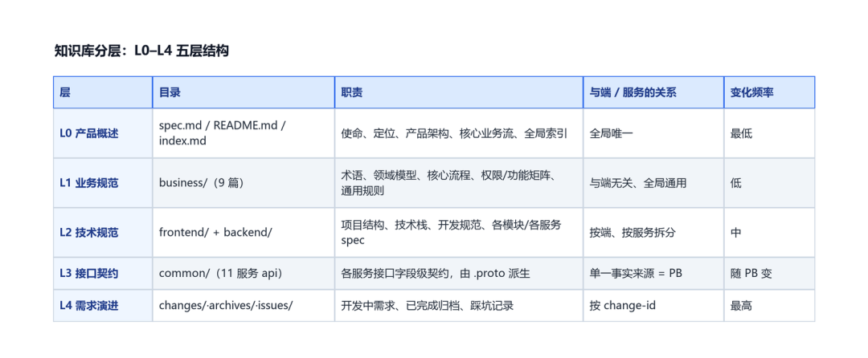Screen dimensions: 868x358
Task: Click the '层' column header
Action: [103, 93]
